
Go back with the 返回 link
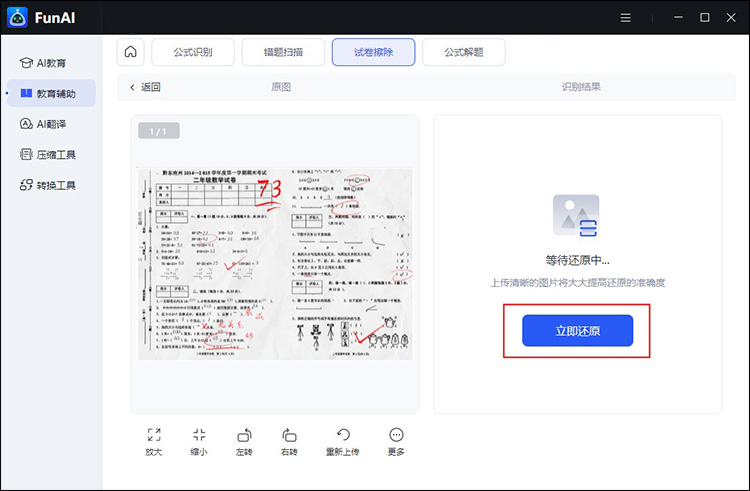pyautogui.click(x=145, y=87)
